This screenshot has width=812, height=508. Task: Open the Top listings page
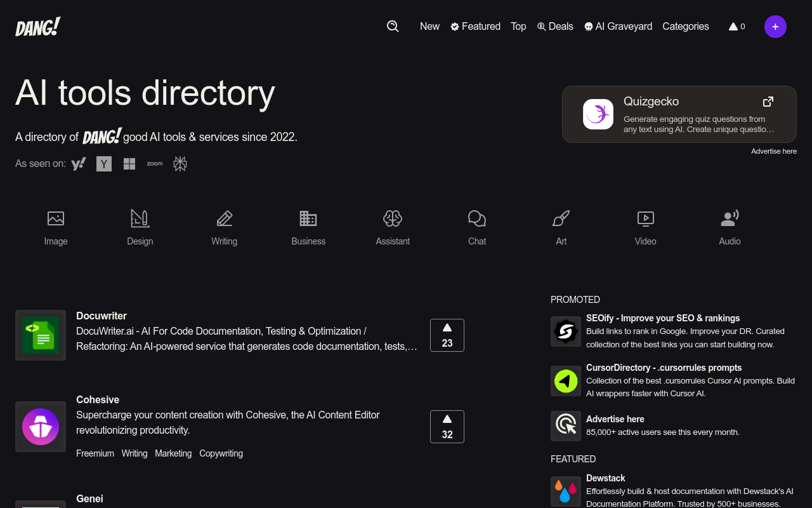point(518,27)
